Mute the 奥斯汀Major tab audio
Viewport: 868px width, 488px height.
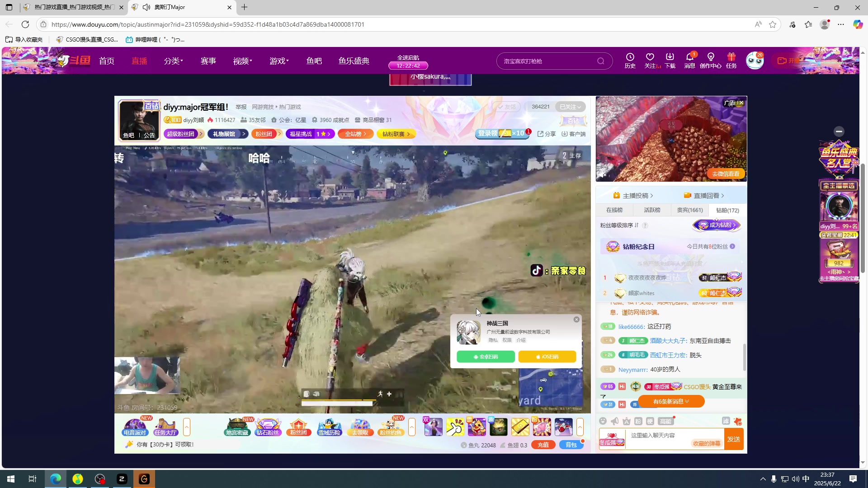coord(146,7)
